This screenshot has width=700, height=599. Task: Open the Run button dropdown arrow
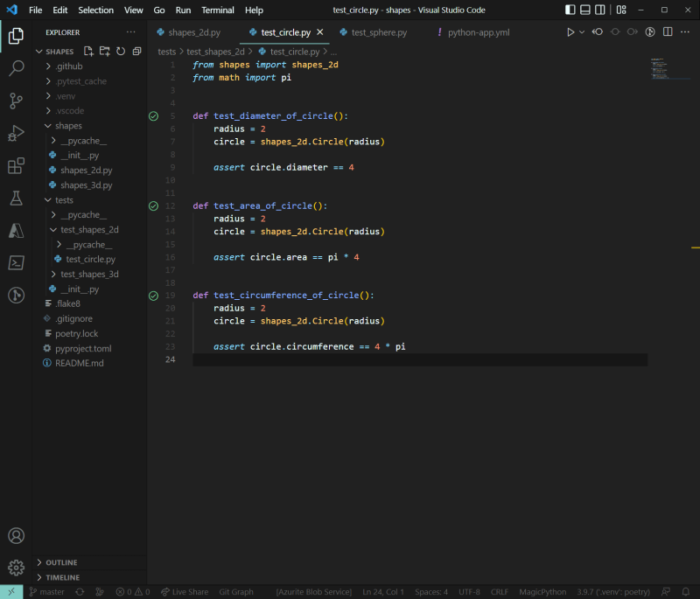(x=582, y=32)
